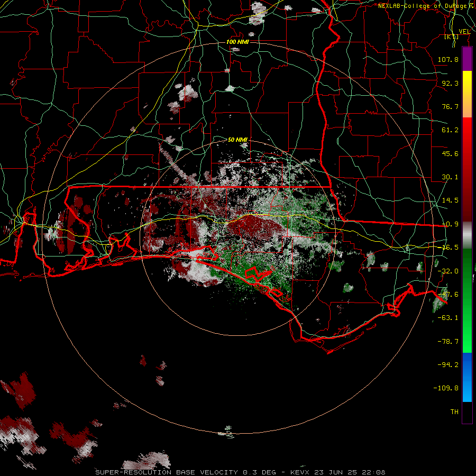
Task: Click the "100 NMI" range ring label
Action: pos(237,42)
